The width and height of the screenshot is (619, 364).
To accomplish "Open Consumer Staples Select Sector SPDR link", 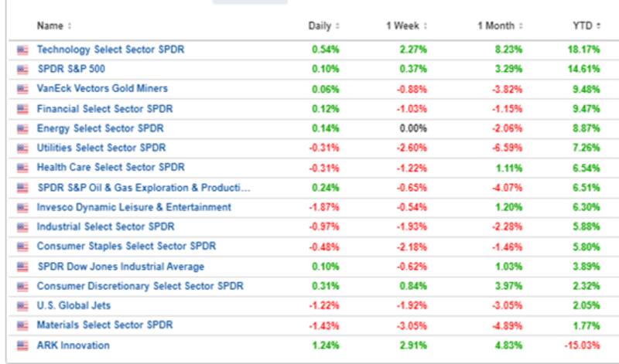I will [126, 247].
